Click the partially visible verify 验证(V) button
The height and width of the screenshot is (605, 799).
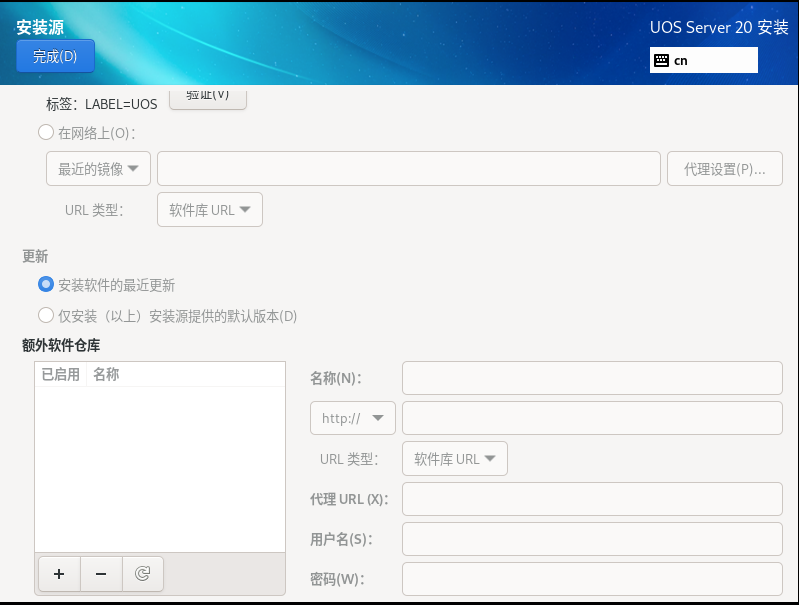click(208, 98)
